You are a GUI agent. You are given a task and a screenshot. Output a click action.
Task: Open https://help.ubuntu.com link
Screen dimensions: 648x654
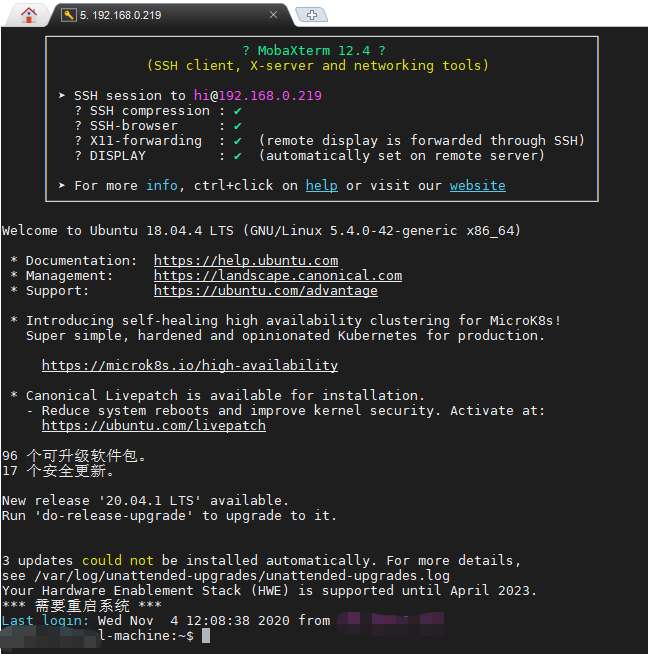click(246, 261)
